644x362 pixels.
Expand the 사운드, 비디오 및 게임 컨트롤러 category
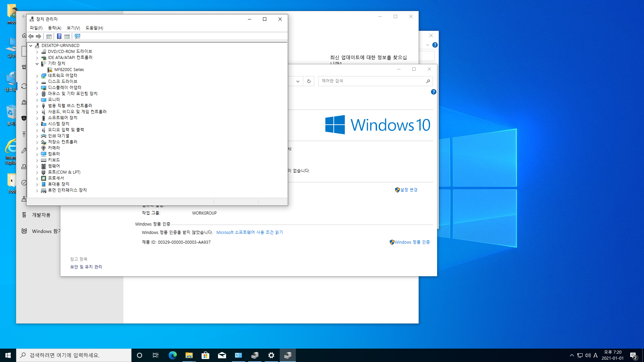pyautogui.click(x=37, y=112)
